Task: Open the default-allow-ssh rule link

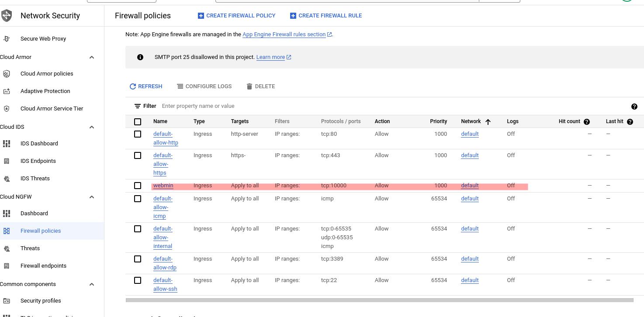Action: (x=165, y=285)
